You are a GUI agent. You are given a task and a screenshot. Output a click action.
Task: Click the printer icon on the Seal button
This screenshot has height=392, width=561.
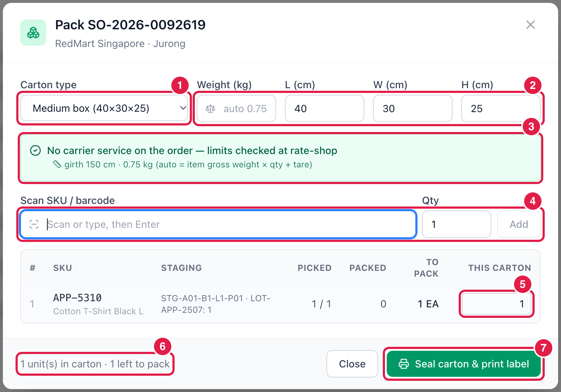pyautogui.click(x=404, y=364)
